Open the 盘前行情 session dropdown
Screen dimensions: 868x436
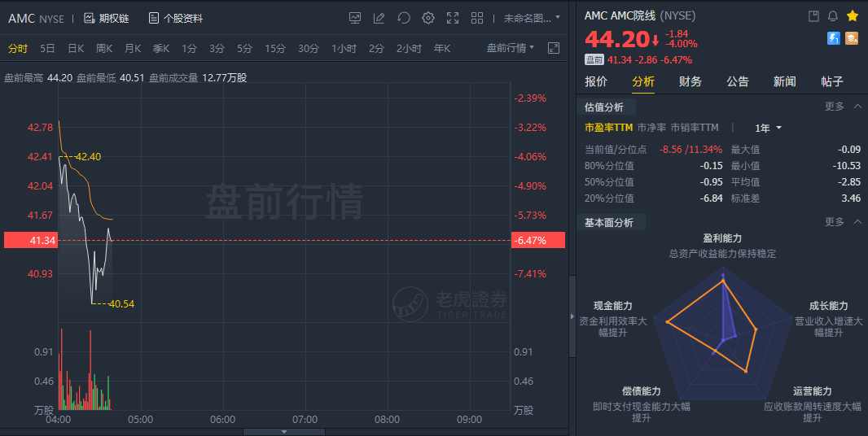511,48
